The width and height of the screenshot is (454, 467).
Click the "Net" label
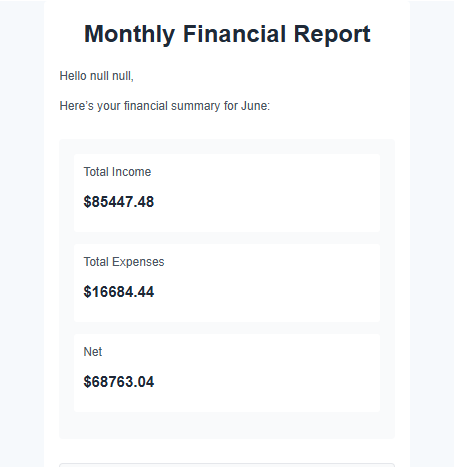pos(93,352)
